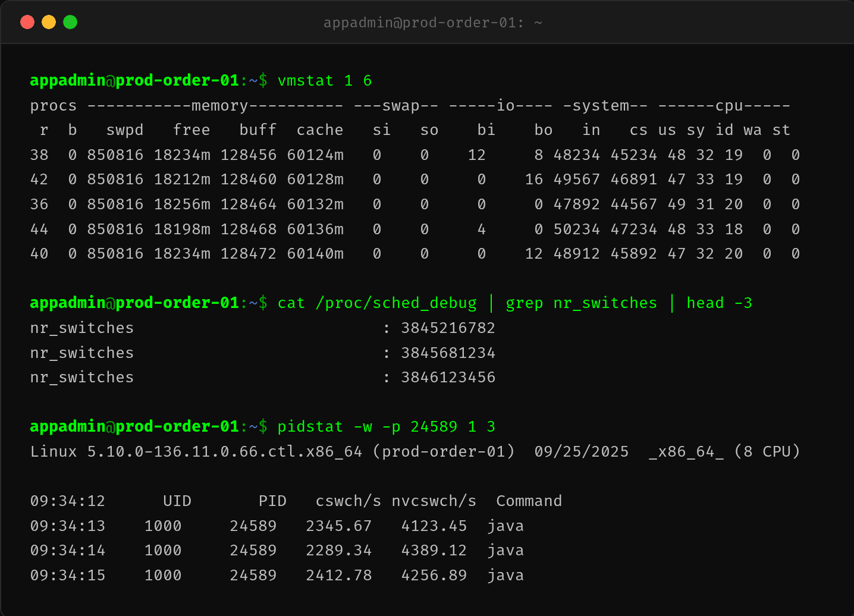This screenshot has width=854, height=616.
Task: Click the 'UID' column header
Action: tap(177, 501)
